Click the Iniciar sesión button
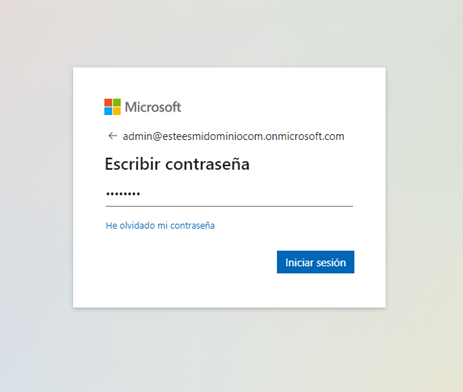This screenshot has height=392, width=463. 315,262
